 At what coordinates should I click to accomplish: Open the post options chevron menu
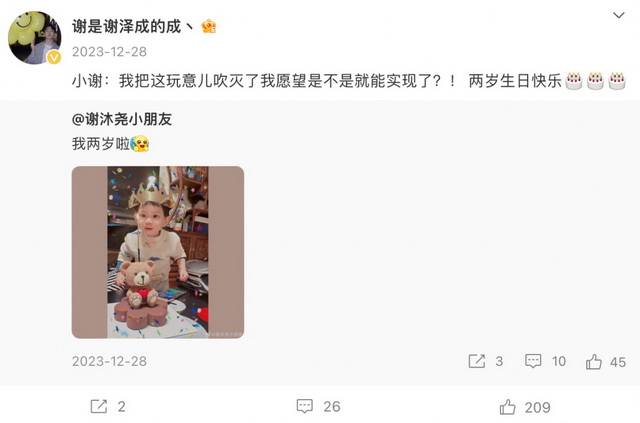pos(619,16)
